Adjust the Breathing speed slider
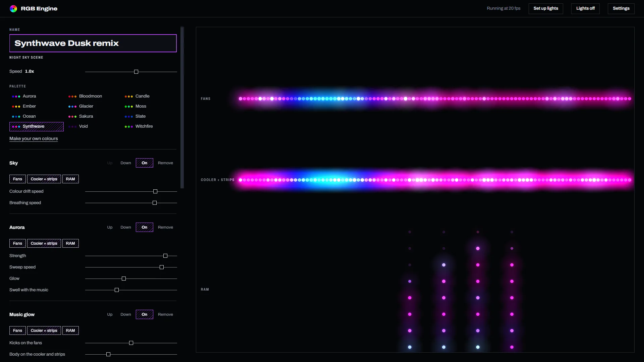This screenshot has width=644, height=362. (155, 203)
